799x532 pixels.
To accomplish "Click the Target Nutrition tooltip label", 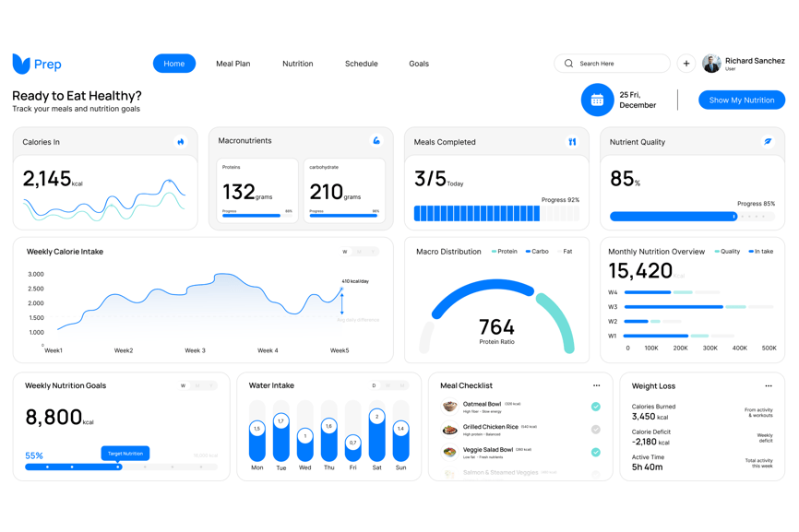I will pyautogui.click(x=125, y=454).
